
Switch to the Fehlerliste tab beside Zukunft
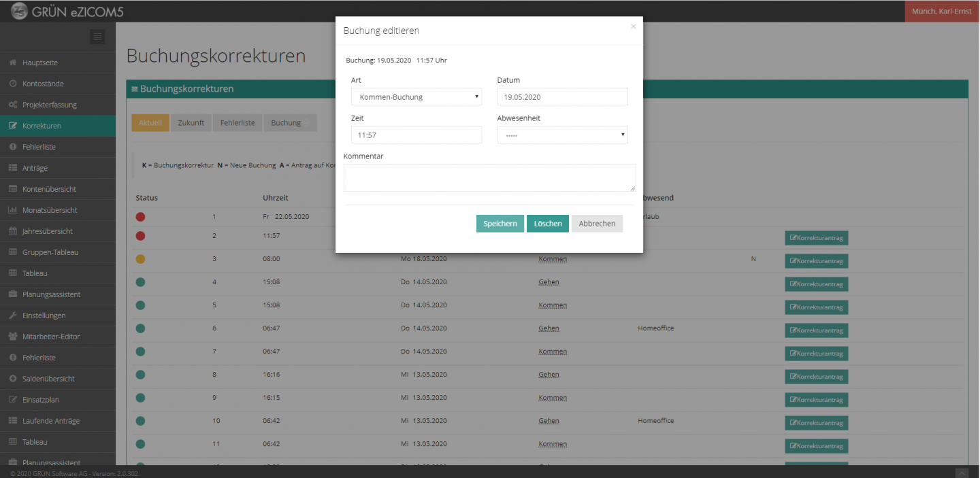tap(238, 123)
